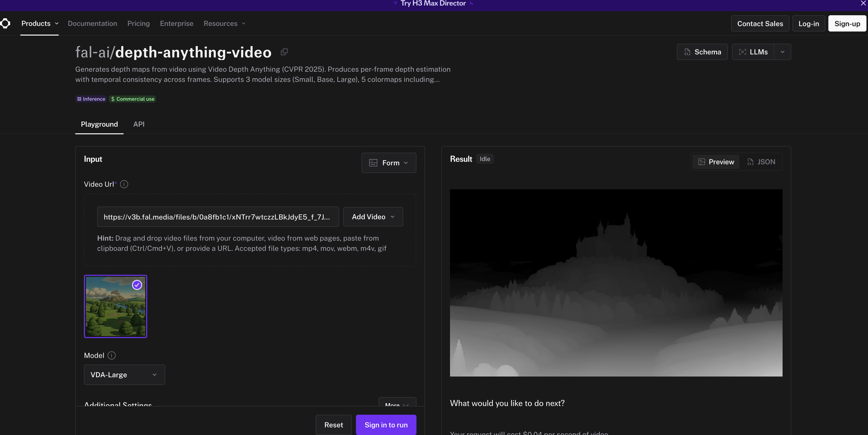The image size is (868, 435).
Task: Click the Try H3 Max Director banner link
Action: tap(433, 3)
